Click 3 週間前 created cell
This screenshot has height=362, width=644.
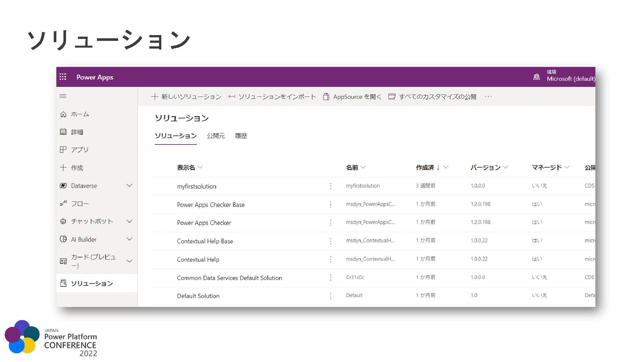(425, 185)
